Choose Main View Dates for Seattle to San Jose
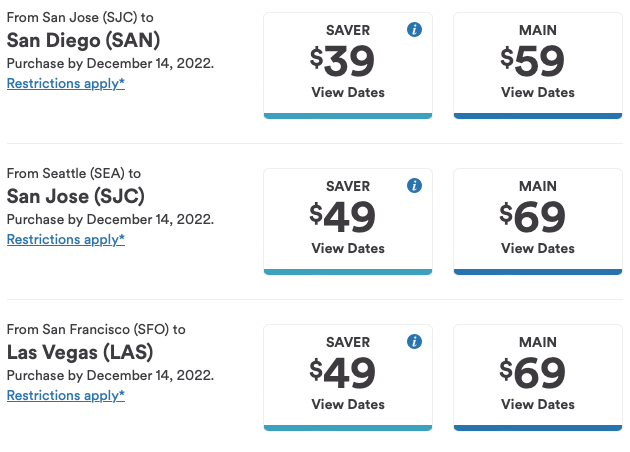Image resolution: width=630 pixels, height=452 pixels. click(x=538, y=248)
